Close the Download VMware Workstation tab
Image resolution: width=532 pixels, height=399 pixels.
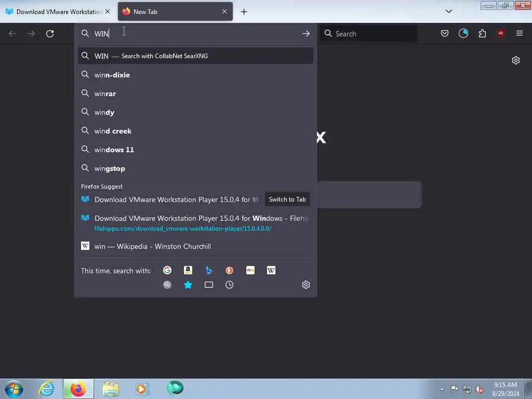108,11
